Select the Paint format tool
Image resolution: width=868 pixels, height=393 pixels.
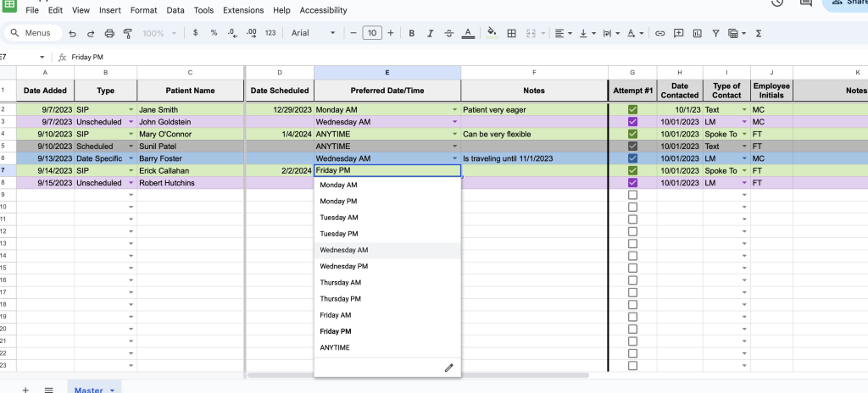pos(128,33)
